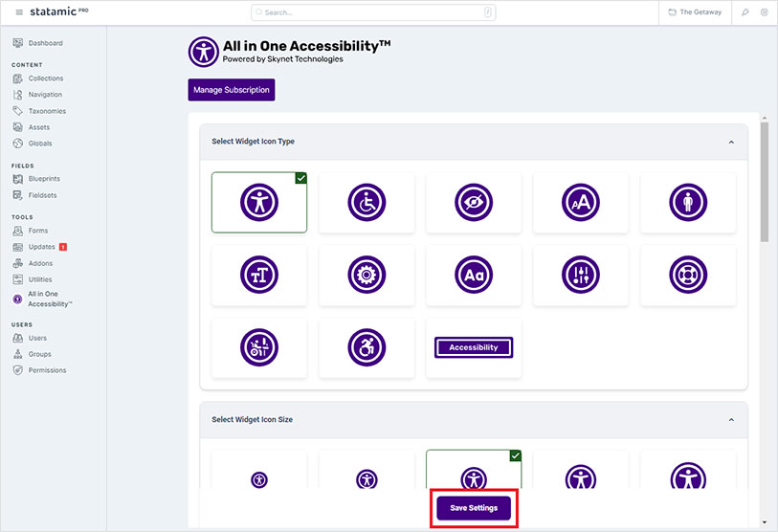The height and width of the screenshot is (532, 778).
Task: Open Addons in the sidebar
Action: pos(33,263)
